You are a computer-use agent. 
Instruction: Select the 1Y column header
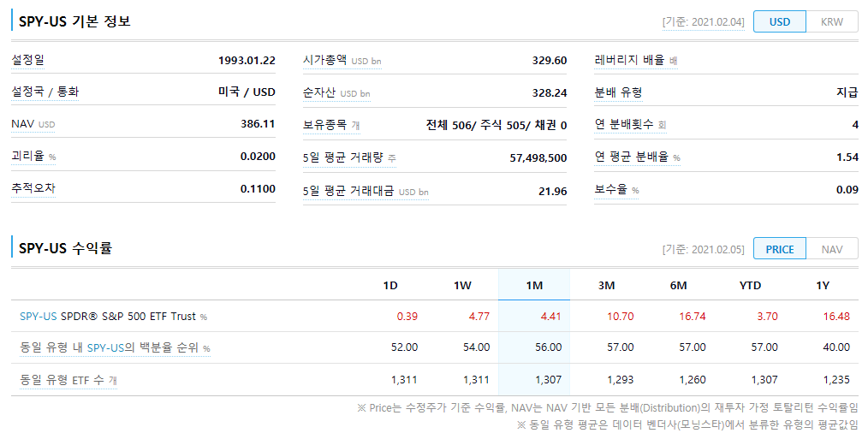pos(823,286)
